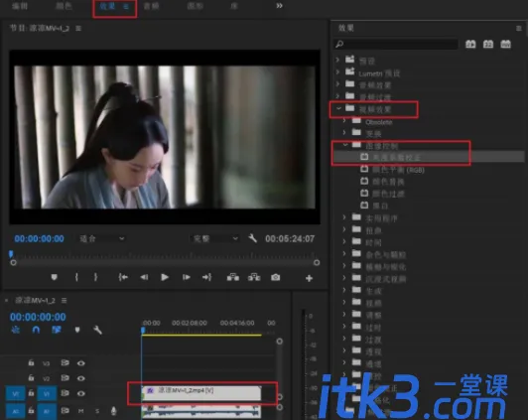Toggle sync lock on V1 track

click(x=65, y=393)
